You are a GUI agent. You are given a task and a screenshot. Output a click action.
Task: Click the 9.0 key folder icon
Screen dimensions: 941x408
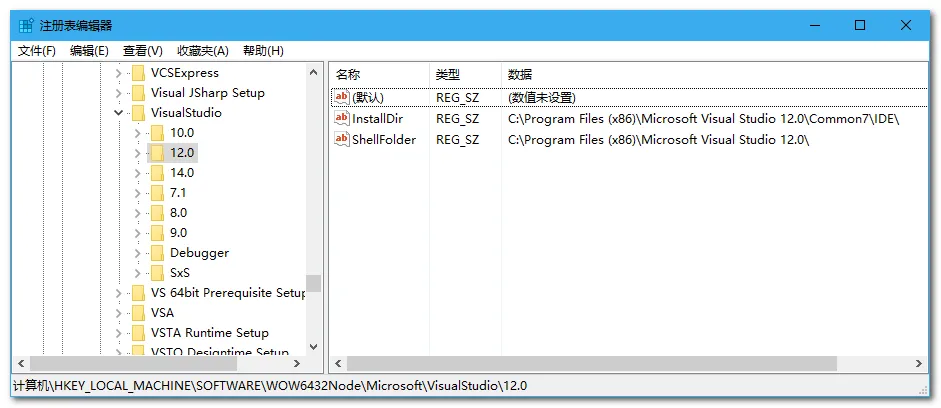point(157,233)
